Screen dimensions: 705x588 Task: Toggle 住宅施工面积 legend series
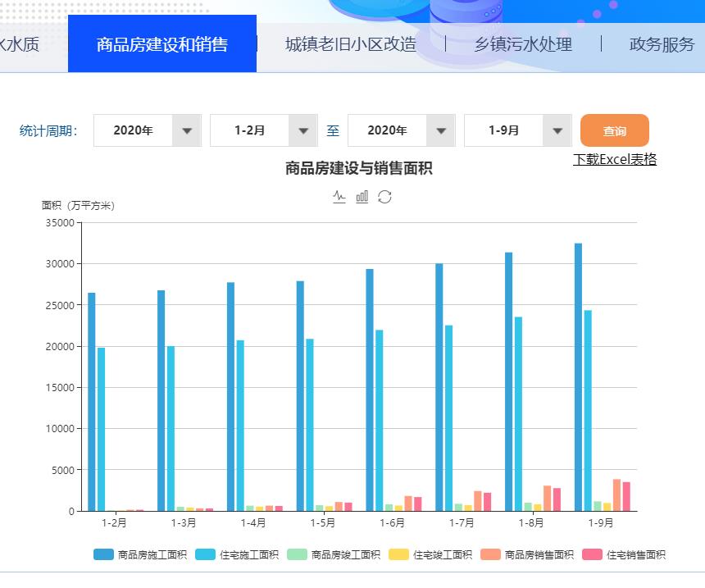[237, 555]
